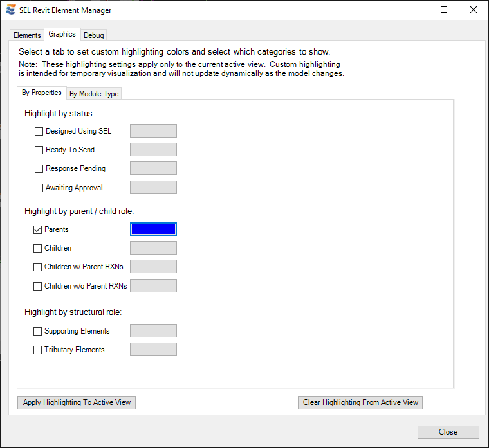Click "Highlight by structural role:" heading
The height and width of the screenshot is (448, 489).
[73, 312]
